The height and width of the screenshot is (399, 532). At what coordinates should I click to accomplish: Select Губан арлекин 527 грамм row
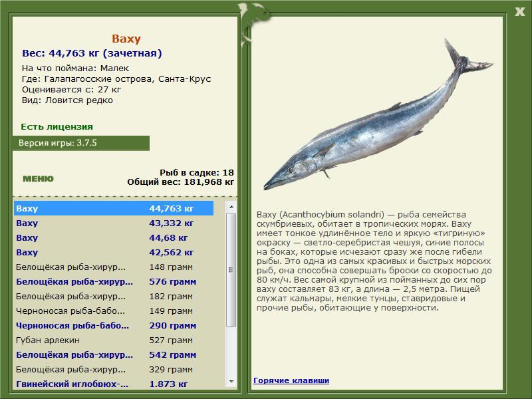click(114, 340)
